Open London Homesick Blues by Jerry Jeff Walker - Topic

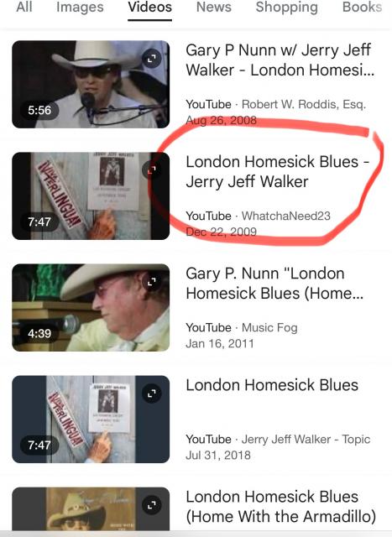point(272,385)
